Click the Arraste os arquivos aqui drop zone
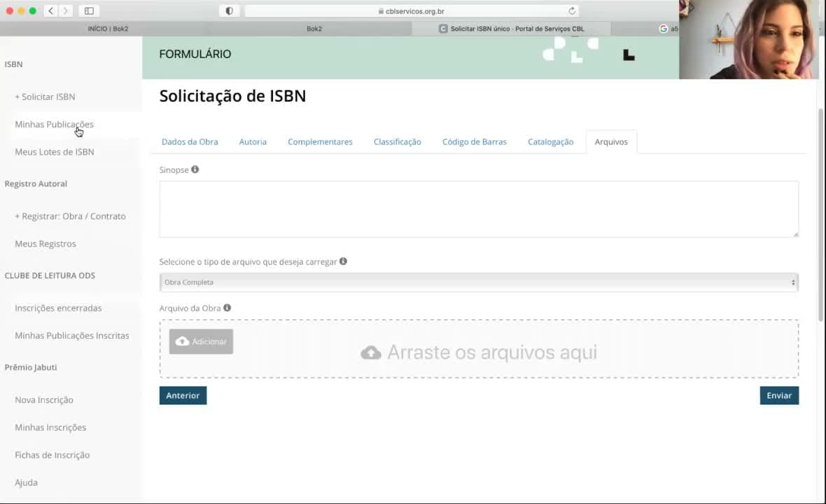The width and height of the screenshot is (826, 504). point(479,349)
